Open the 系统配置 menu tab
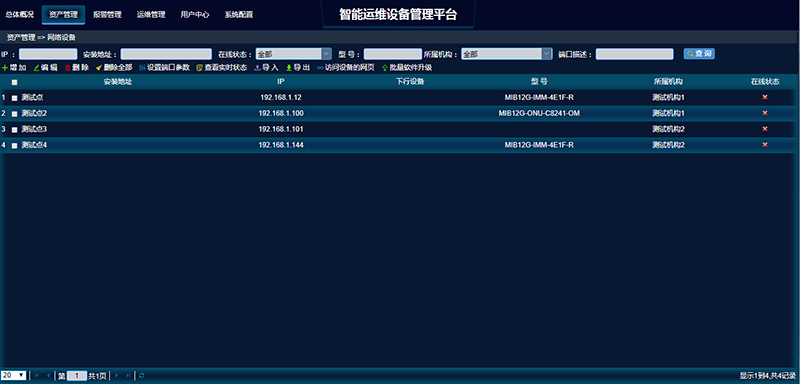The width and height of the screenshot is (800, 384). [x=239, y=15]
